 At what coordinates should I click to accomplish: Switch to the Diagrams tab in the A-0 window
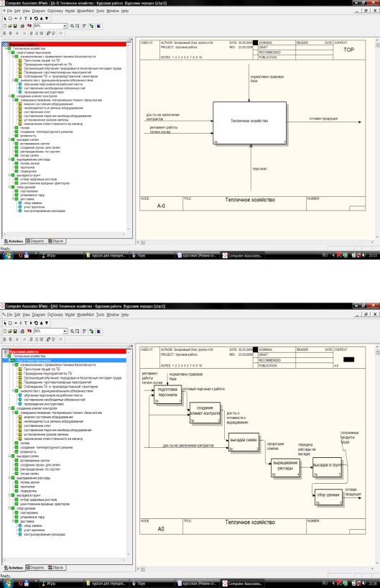[35, 241]
